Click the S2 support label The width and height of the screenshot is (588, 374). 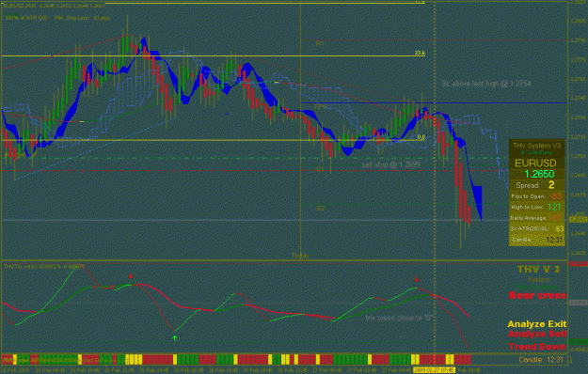[x=320, y=209]
